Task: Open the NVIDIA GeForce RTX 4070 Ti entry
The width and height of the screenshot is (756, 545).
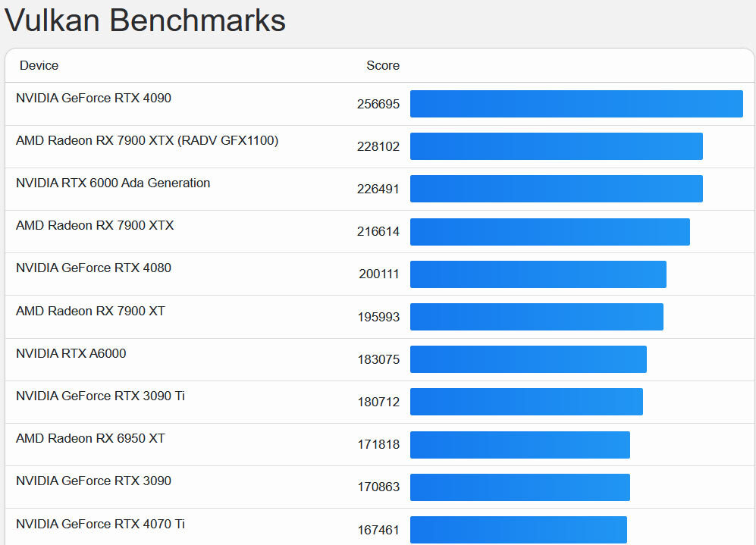Action: coord(100,524)
